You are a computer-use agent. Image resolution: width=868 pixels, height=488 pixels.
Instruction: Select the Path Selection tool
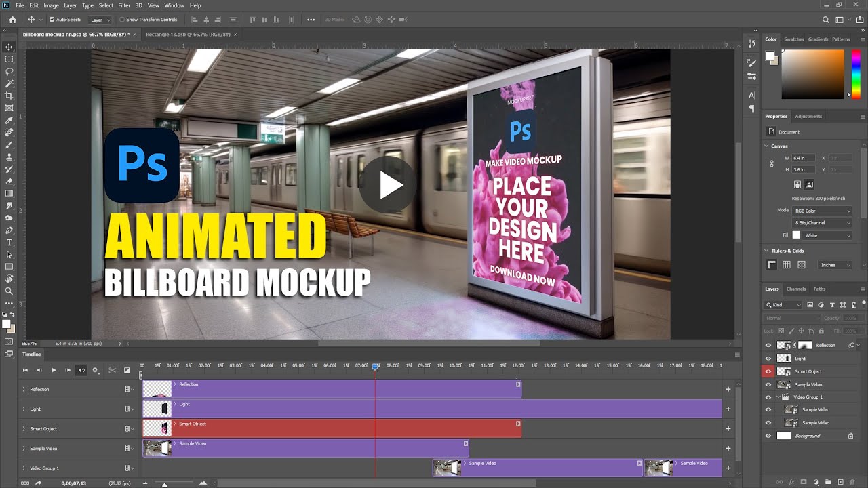tap(9, 254)
